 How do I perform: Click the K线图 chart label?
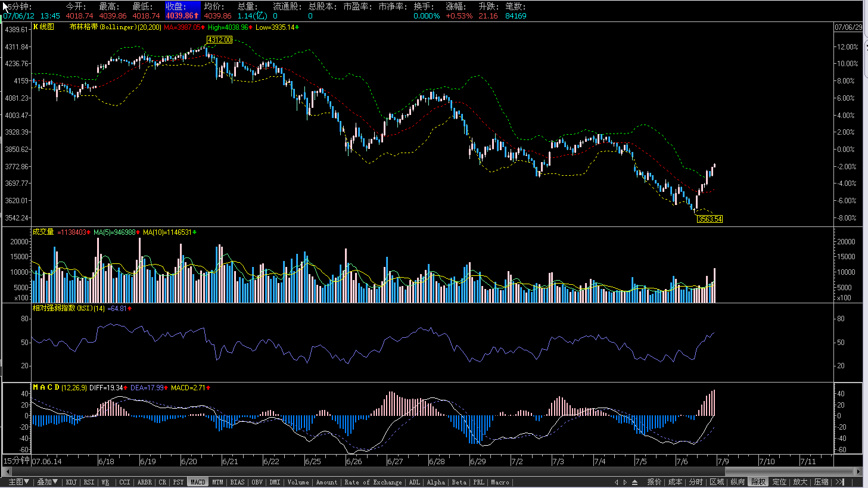pyautogui.click(x=43, y=27)
